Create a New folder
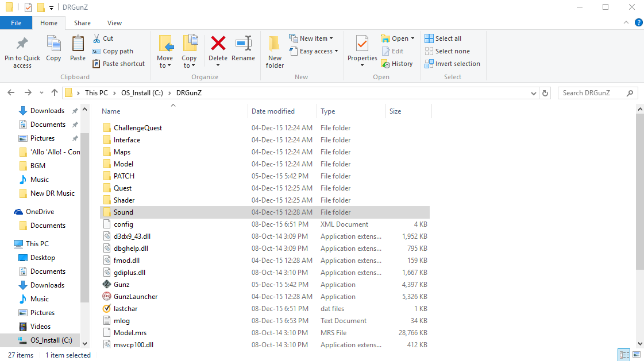 (x=275, y=52)
